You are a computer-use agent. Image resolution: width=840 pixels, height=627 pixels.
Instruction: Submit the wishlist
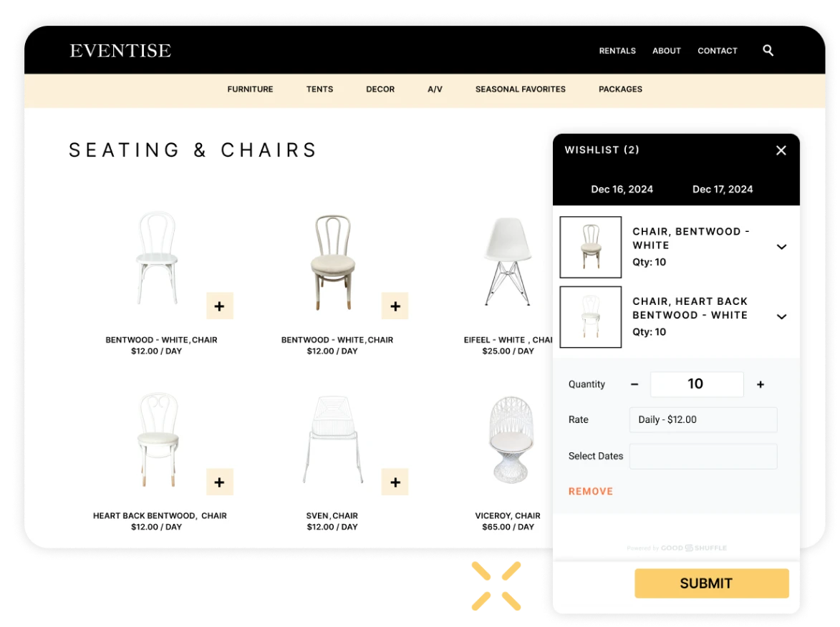711,583
